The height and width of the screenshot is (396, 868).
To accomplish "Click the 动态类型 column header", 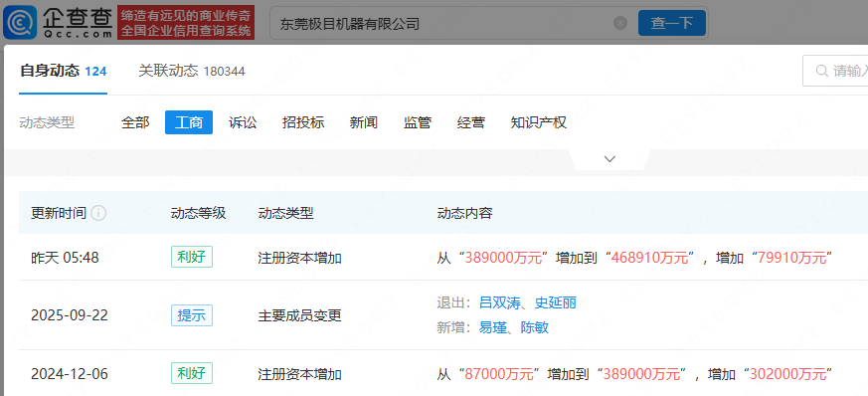I will [285, 213].
